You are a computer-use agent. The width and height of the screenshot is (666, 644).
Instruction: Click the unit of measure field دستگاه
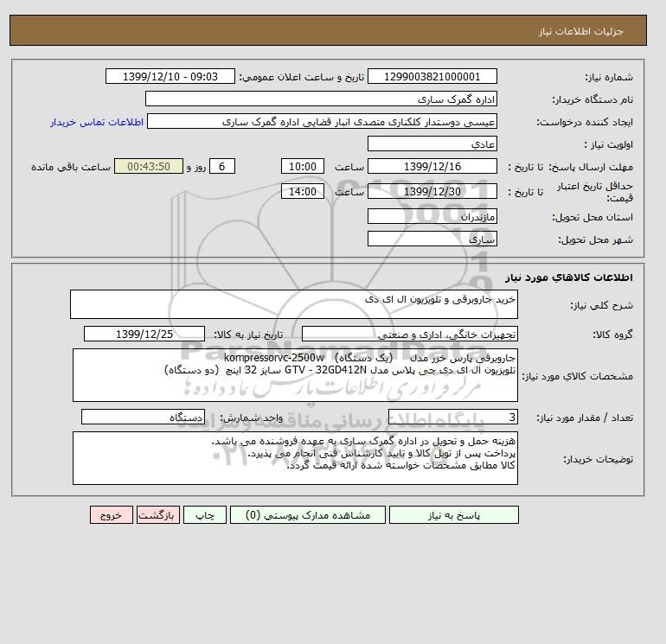(143, 417)
